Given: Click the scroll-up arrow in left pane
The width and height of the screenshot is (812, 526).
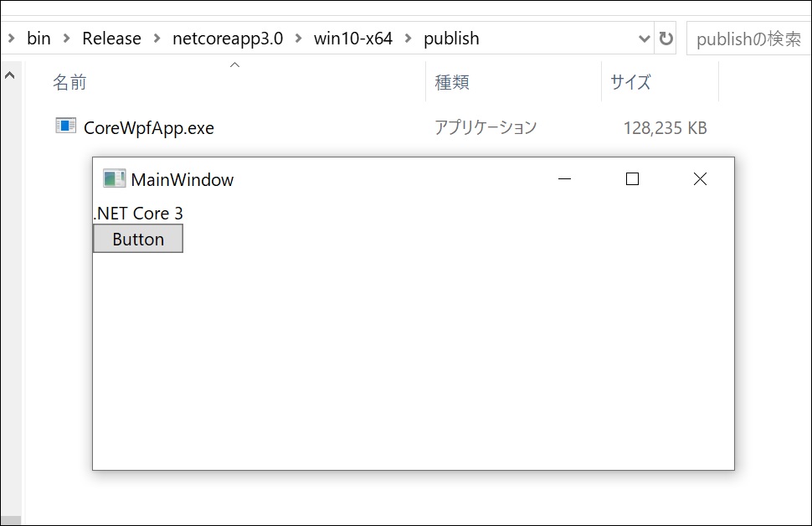Looking at the screenshot, I should tap(9, 75).
